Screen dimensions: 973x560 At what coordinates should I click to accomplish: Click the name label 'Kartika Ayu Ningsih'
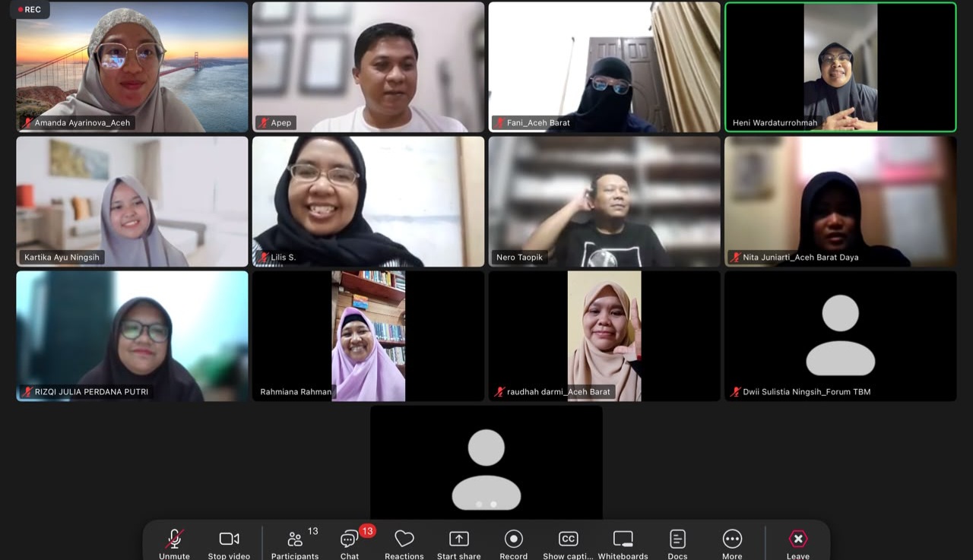62,257
